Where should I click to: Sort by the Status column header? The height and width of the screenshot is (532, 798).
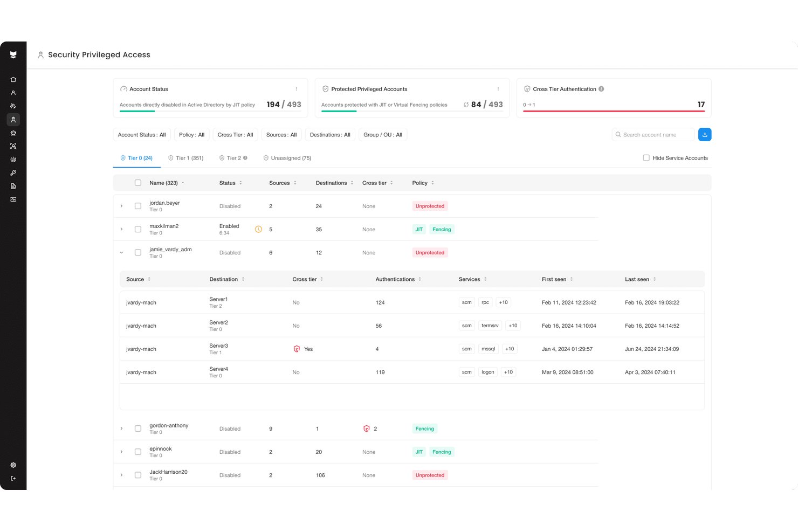click(231, 183)
